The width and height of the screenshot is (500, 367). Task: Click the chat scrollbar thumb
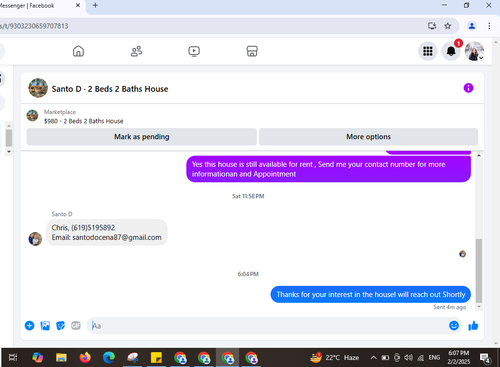(479, 270)
